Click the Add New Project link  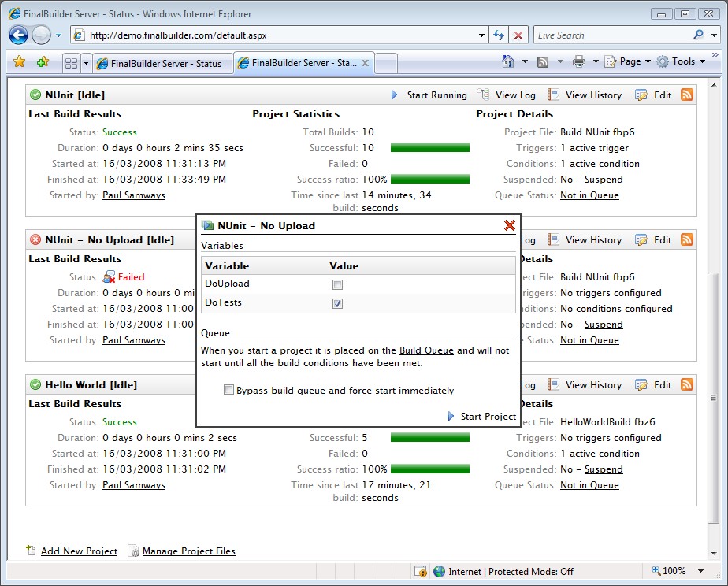tap(79, 551)
